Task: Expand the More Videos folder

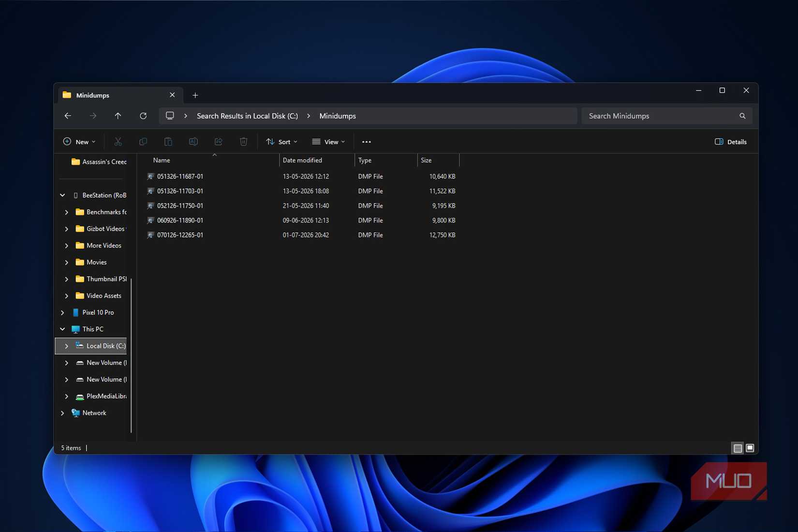Action: [x=67, y=246]
